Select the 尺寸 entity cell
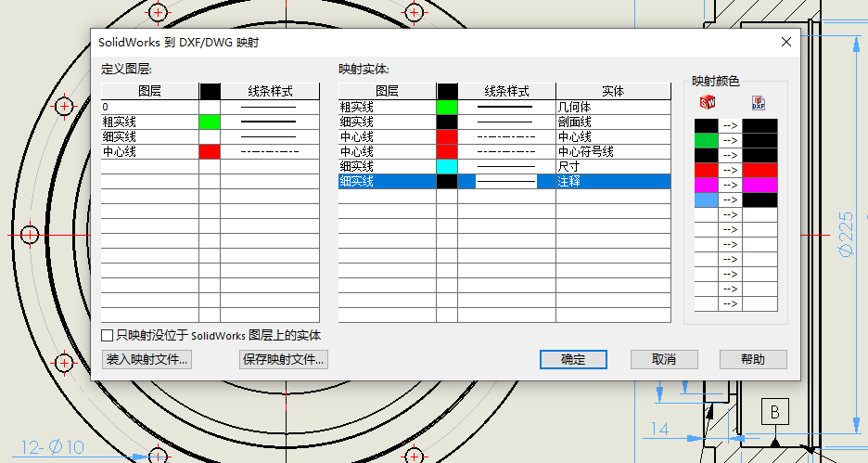The height and width of the screenshot is (463, 868). (613, 166)
